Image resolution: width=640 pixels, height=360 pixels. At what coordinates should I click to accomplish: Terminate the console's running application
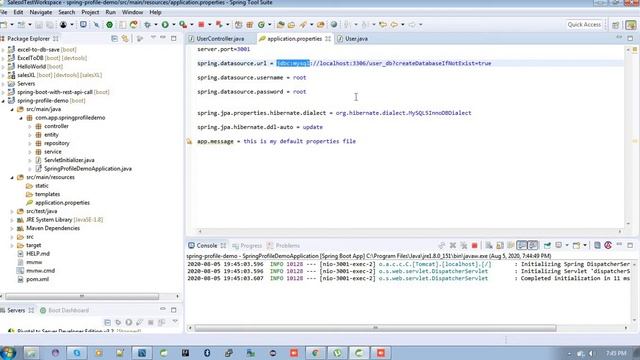[474, 245]
